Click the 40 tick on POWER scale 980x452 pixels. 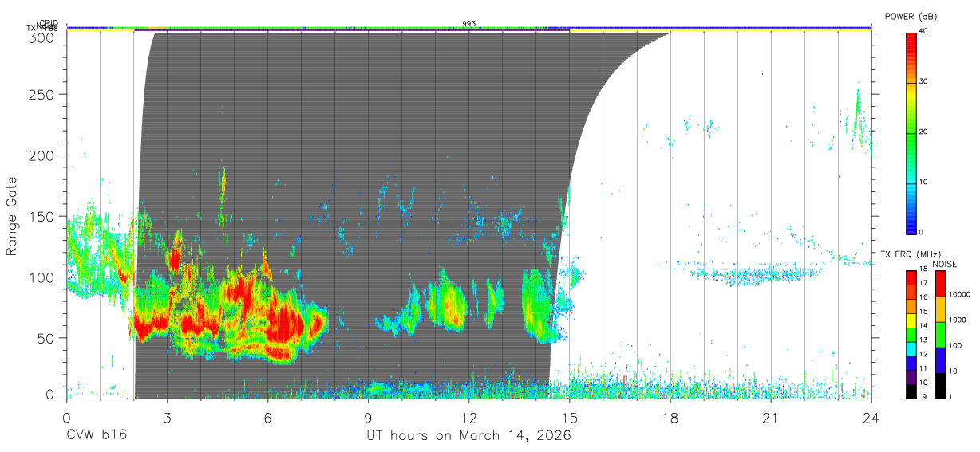tap(923, 32)
